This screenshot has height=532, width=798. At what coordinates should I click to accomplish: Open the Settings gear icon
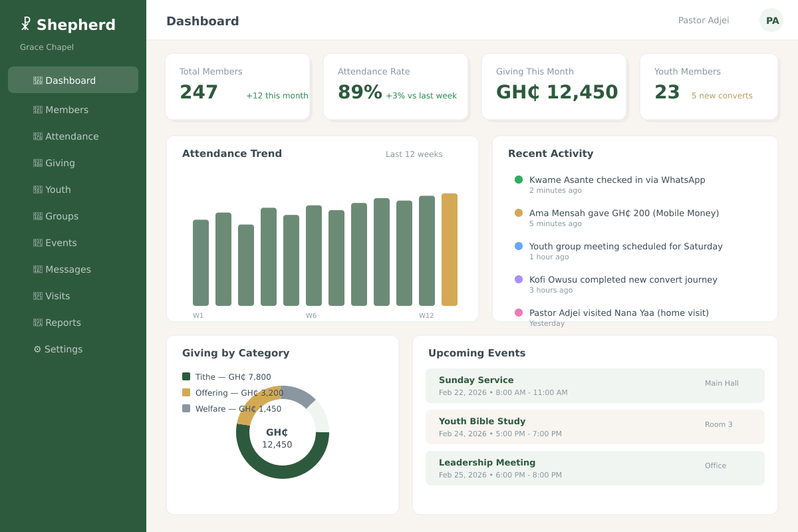[37, 349]
